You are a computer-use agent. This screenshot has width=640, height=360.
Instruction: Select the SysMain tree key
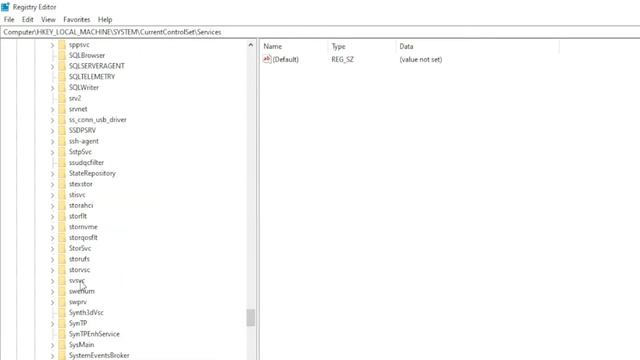(x=81, y=345)
